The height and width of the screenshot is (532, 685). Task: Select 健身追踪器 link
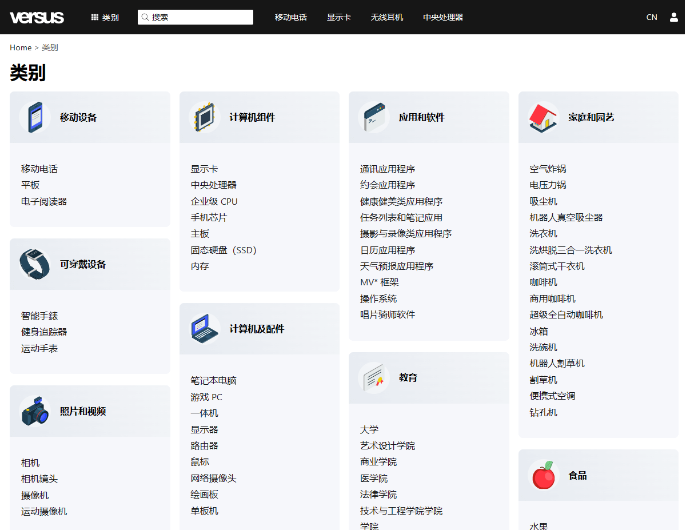pyautogui.click(x=44, y=332)
